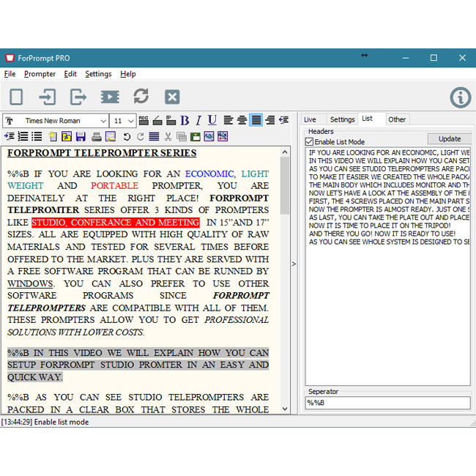Open the Edit menu
Image resolution: width=476 pixels, height=476 pixels.
(70, 74)
